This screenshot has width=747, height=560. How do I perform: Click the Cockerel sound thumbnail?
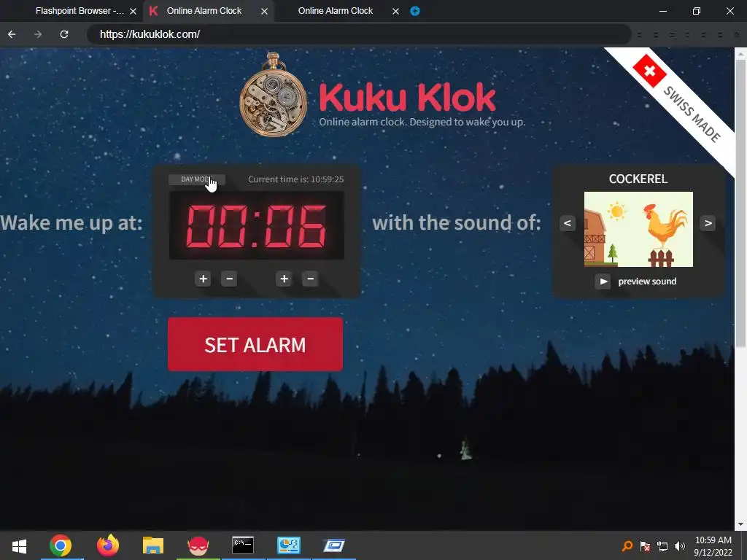(x=638, y=229)
